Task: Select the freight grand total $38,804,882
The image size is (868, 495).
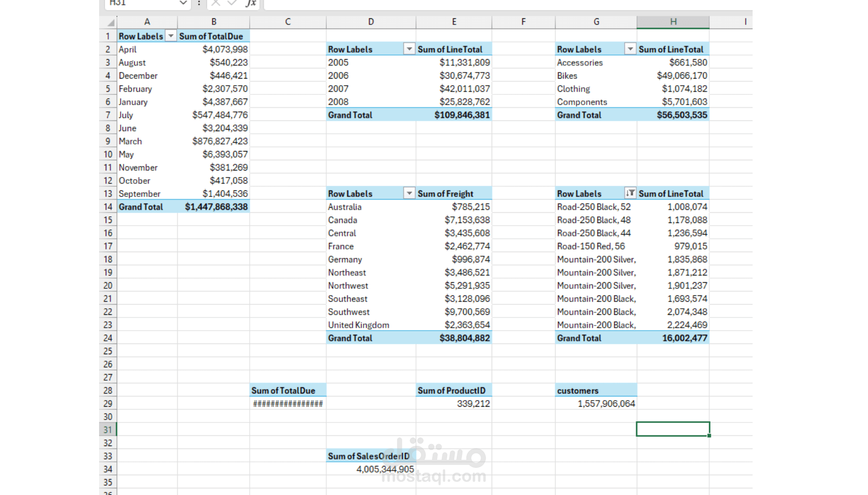Action: coord(454,338)
